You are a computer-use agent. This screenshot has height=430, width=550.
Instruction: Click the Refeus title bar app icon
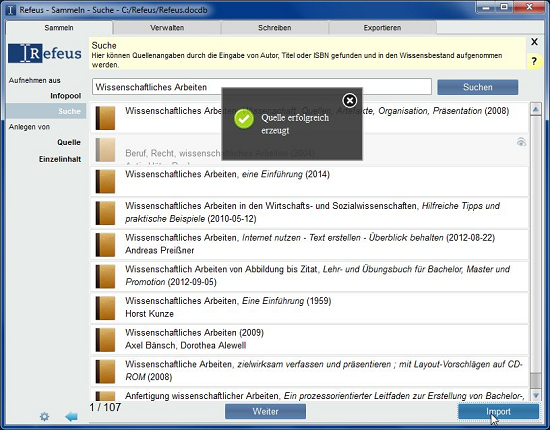pos(11,10)
